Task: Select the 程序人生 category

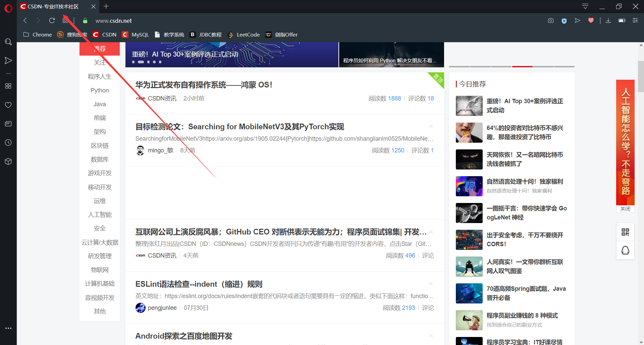Action: [100, 76]
